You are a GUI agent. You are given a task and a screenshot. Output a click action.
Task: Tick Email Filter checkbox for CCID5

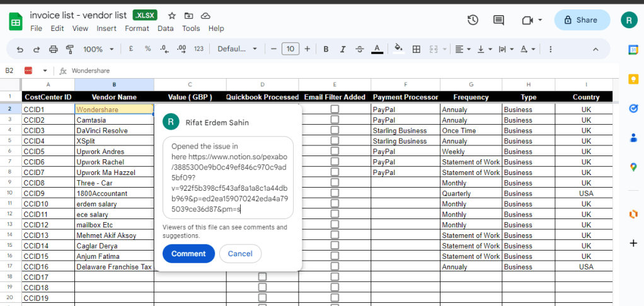pos(335,151)
